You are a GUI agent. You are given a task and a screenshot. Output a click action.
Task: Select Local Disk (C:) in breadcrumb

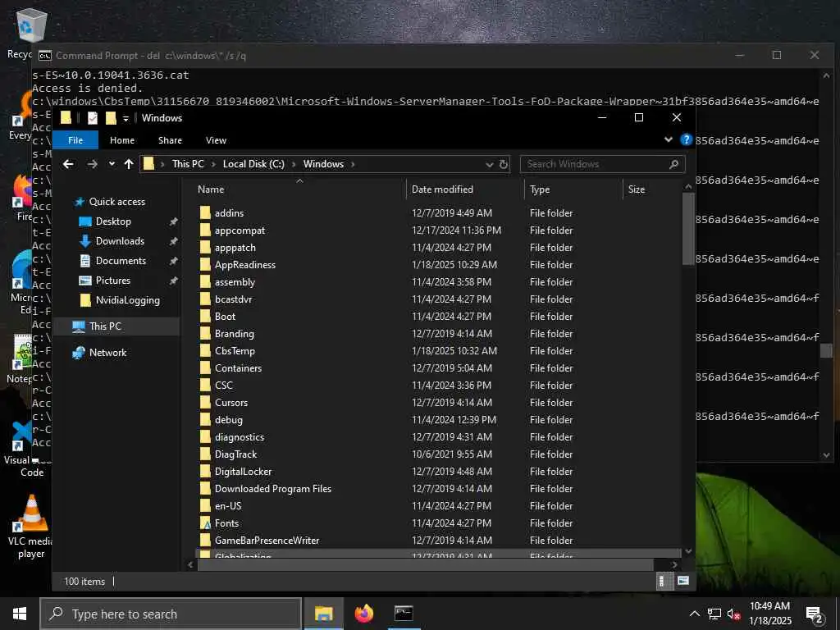(253, 164)
